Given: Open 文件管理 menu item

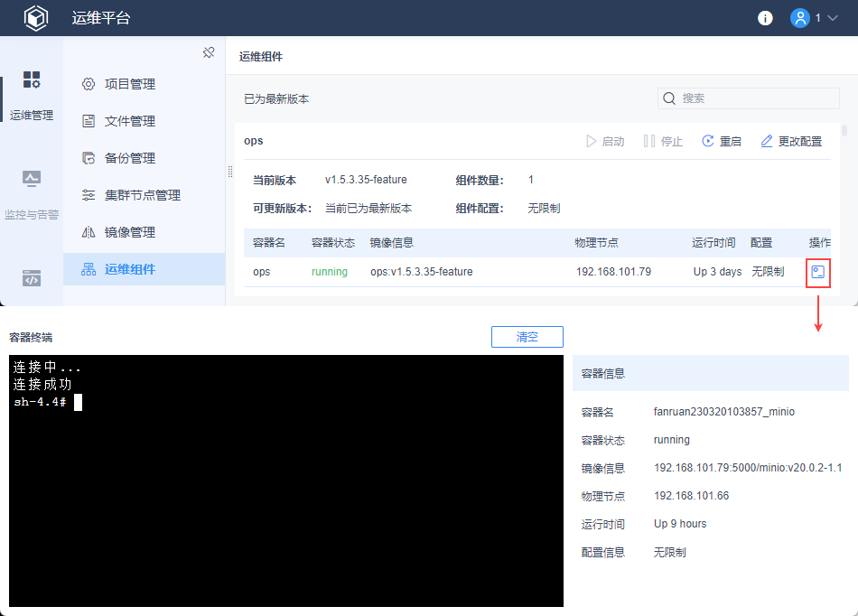Looking at the screenshot, I should tap(145, 121).
